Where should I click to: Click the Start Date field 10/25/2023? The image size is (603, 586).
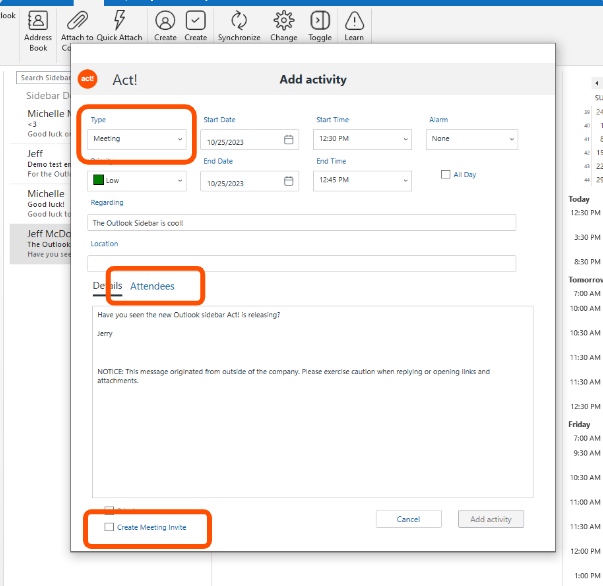point(249,139)
